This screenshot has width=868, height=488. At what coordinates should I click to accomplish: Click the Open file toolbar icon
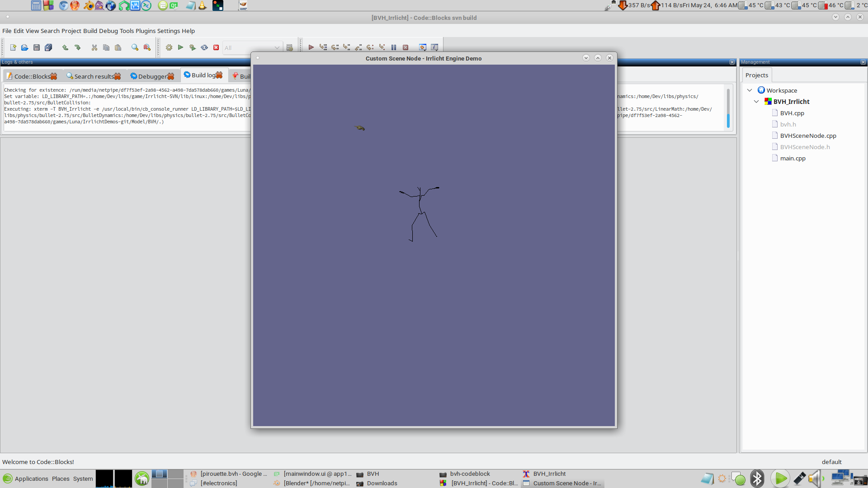coord(25,47)
